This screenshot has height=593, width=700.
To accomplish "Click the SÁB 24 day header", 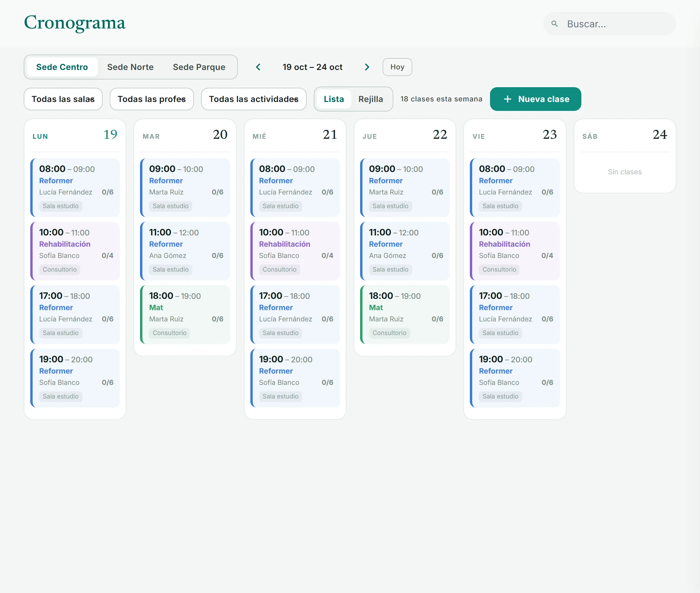I will [625, 135].
